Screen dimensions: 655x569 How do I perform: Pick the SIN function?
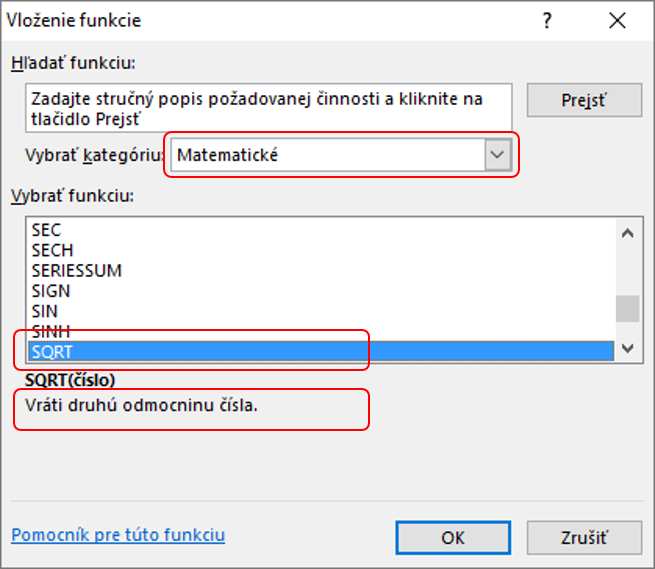pos(321,311)
